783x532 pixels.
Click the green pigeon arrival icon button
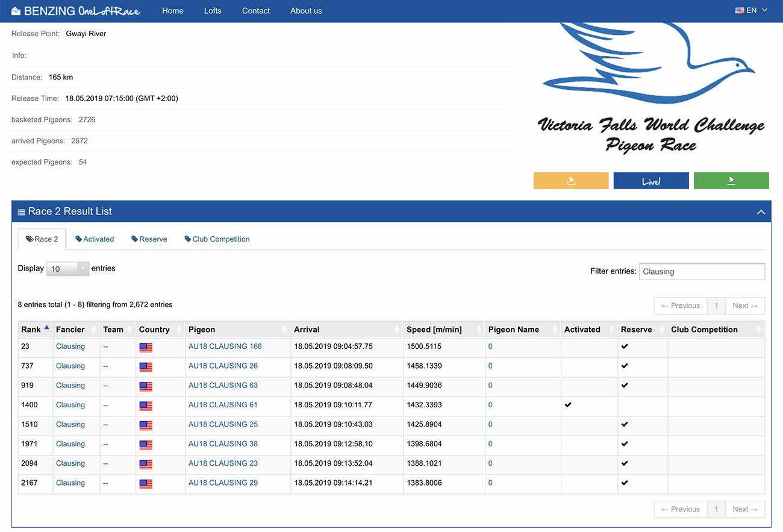pyautogui.click(x=731, y=181)
